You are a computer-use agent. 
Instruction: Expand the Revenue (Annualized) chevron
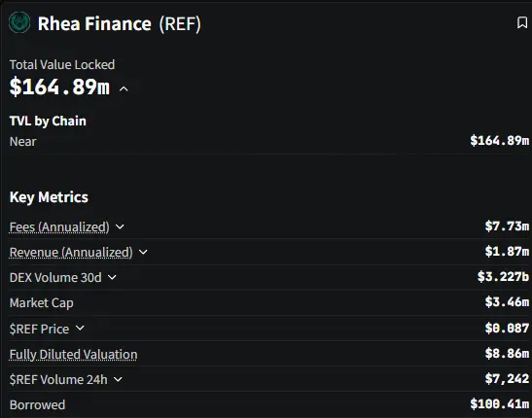(143, 252)
